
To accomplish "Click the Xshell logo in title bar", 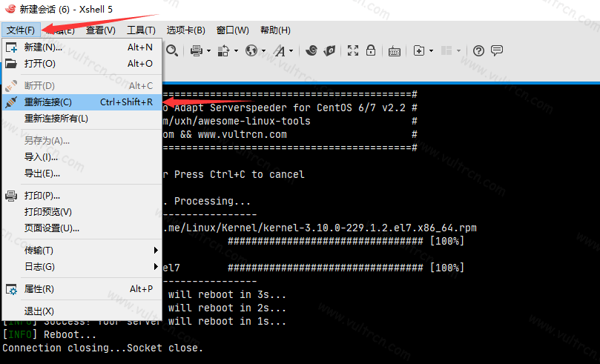I will (x=10, y=9).
